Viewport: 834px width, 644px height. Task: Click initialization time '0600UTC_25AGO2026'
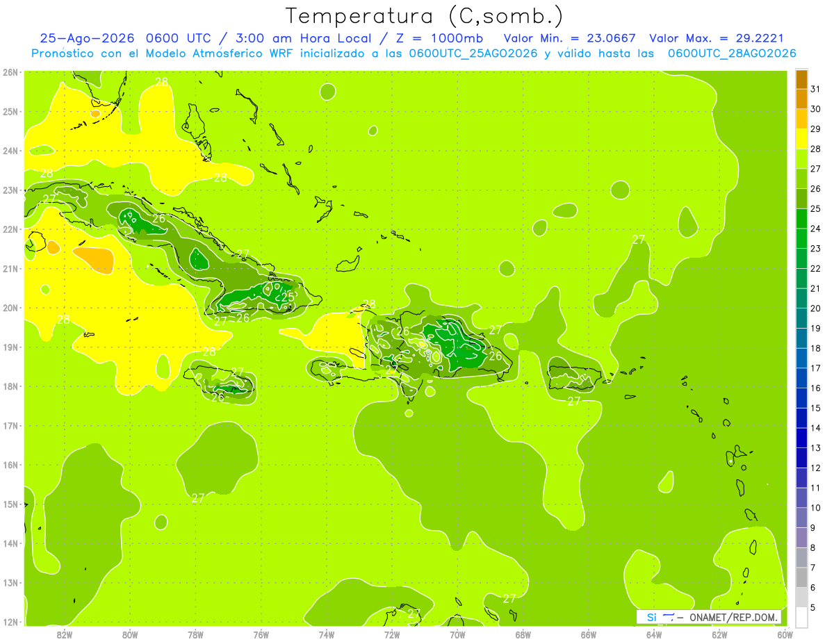473,53
